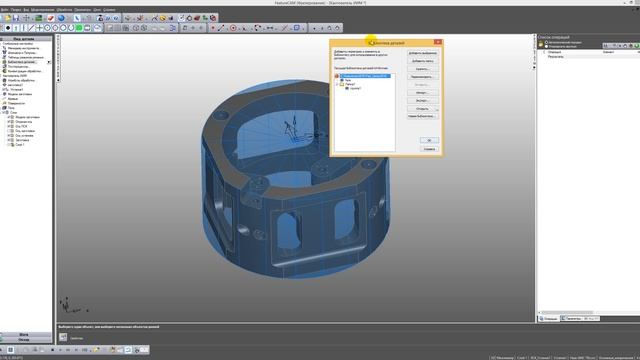
Task: Click the person figure icon in top toolbar
Action: tap(100, 18)
